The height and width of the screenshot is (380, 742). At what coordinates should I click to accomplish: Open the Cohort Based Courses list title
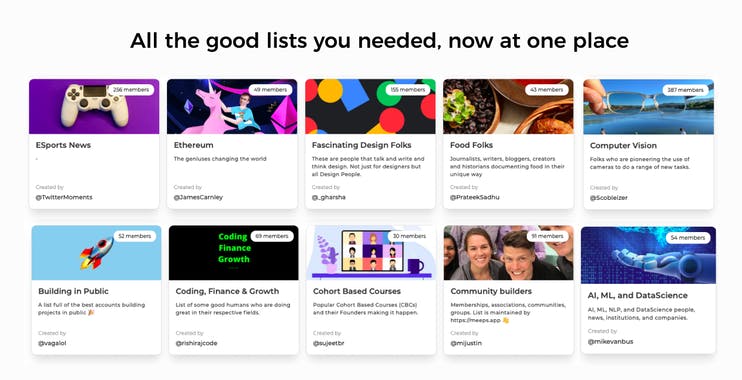click(357, 291)
